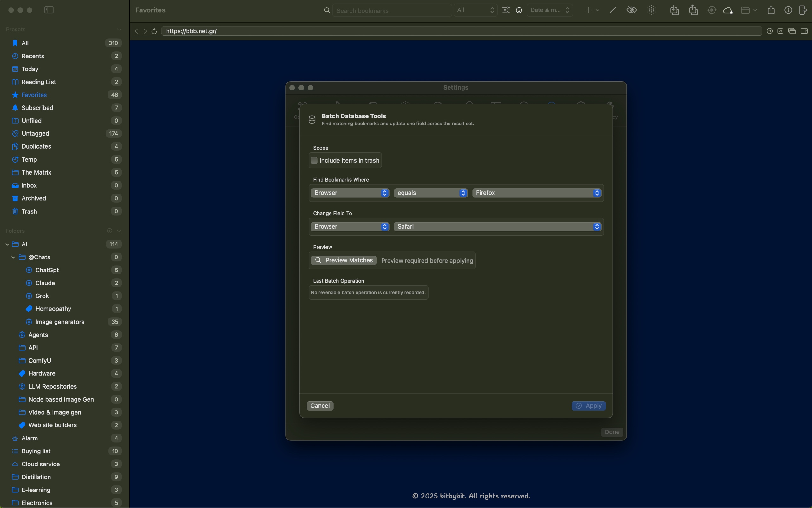Click 'No reversible batch operation' text
The width and height of the screenshot is (812, 508).
click(368, 293)
